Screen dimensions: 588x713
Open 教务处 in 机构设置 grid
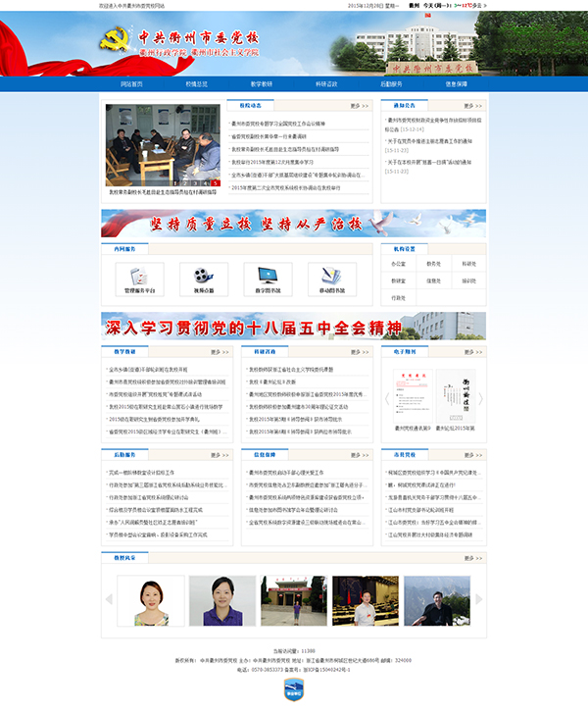[433, 264]
